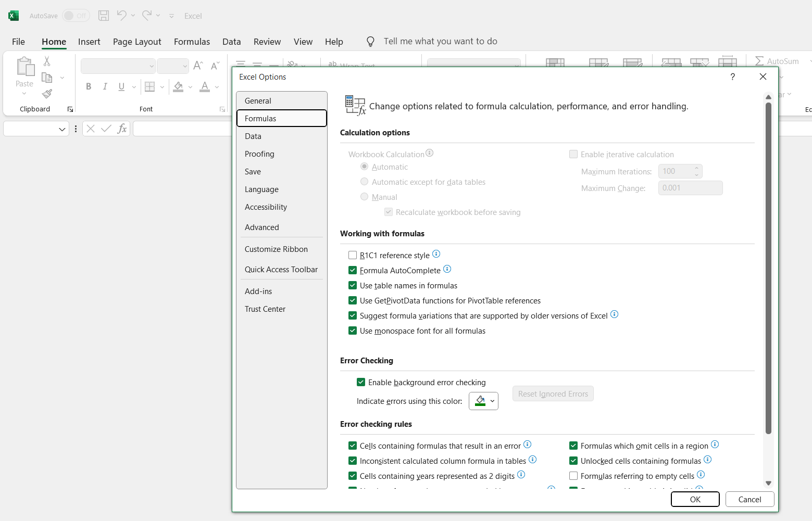Viewport: 812px width, 521px height.
Task: Click the lightbulb Tell me icon
Action: 370,42
